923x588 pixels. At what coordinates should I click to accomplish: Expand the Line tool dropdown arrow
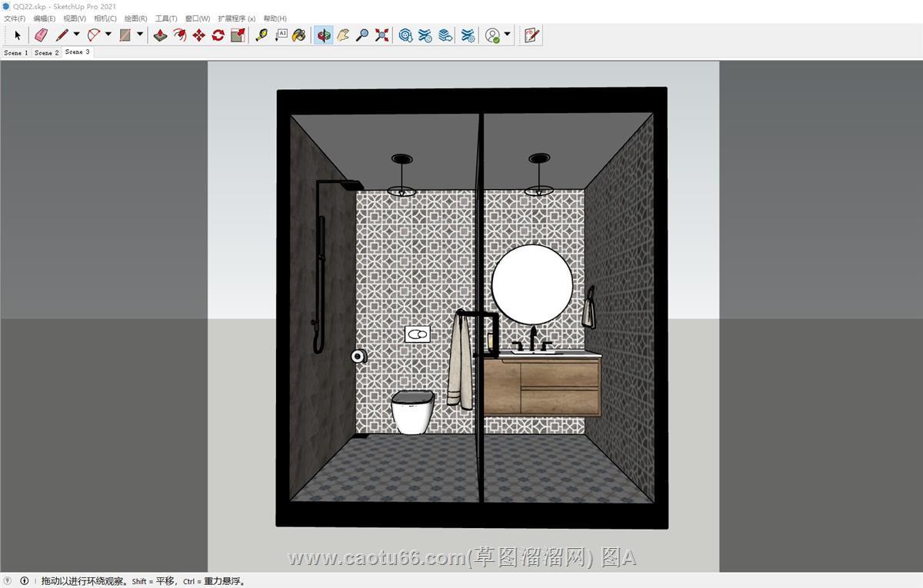point(76,35)
